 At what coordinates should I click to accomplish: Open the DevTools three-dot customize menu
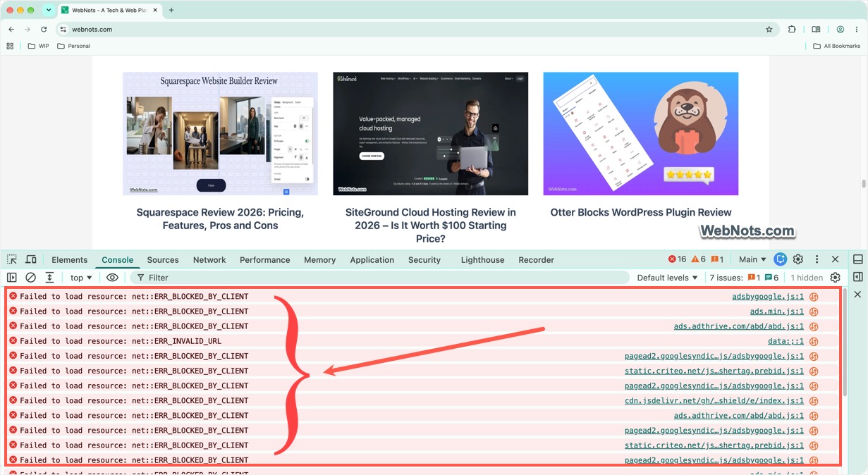tap(817, 259)
